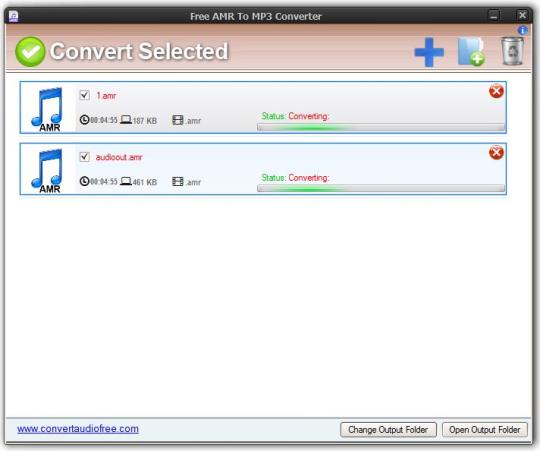Select the 1.amr file name
This screenshot has width=540, height=451.
pyautogui.click(x=106, y=96)
